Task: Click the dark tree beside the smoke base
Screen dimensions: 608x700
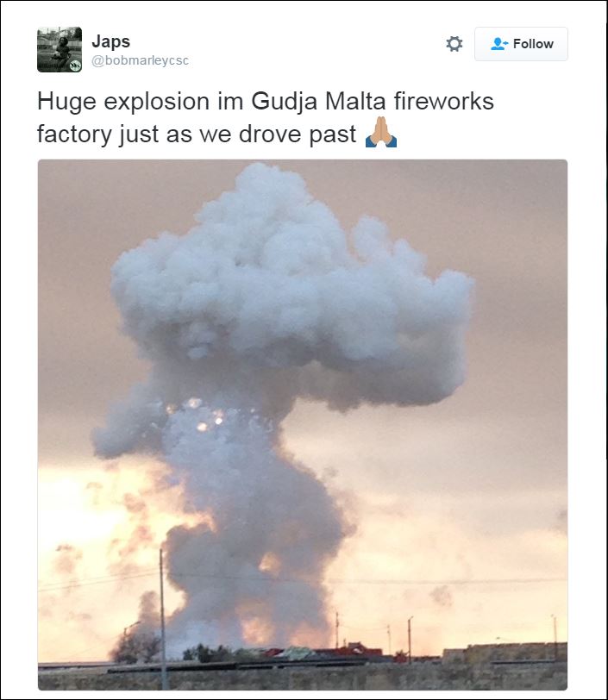Action: tap(135, 647)
